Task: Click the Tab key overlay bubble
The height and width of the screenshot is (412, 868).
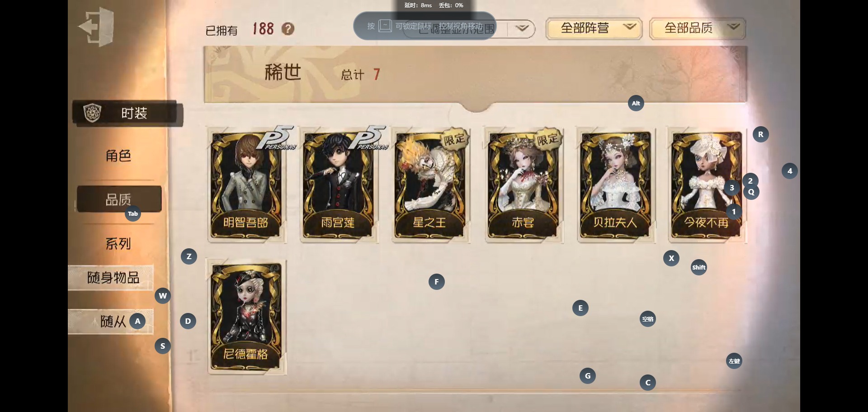Action: (x=132, y=213)
